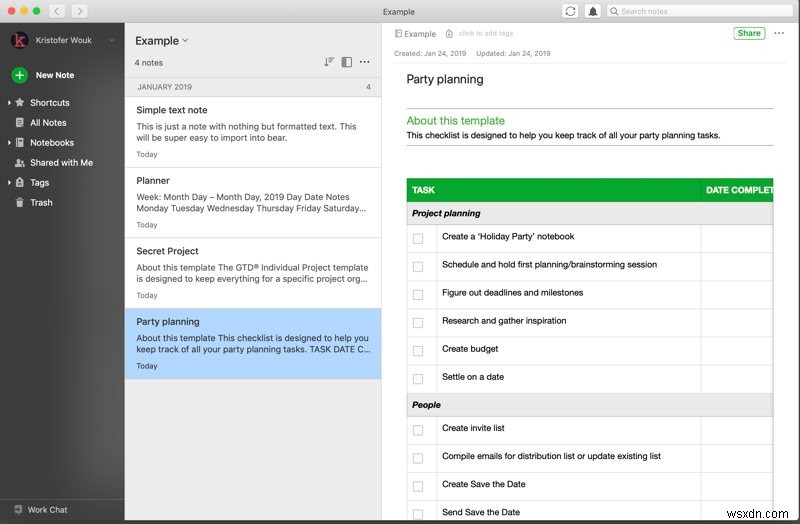Check 'Schedule and hold first planning' task
This screenshot has height=524, width=800.
coord(418,267)
